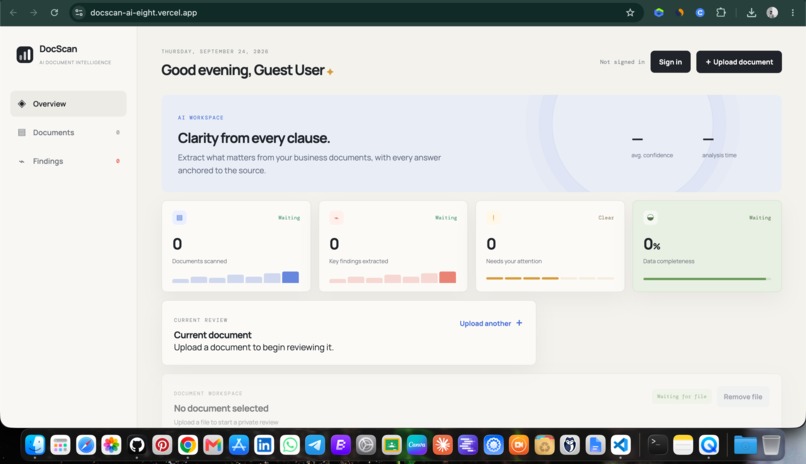Reload the page with the refresh icon
The image size is (806, 464).
click(x=54, y=12)
